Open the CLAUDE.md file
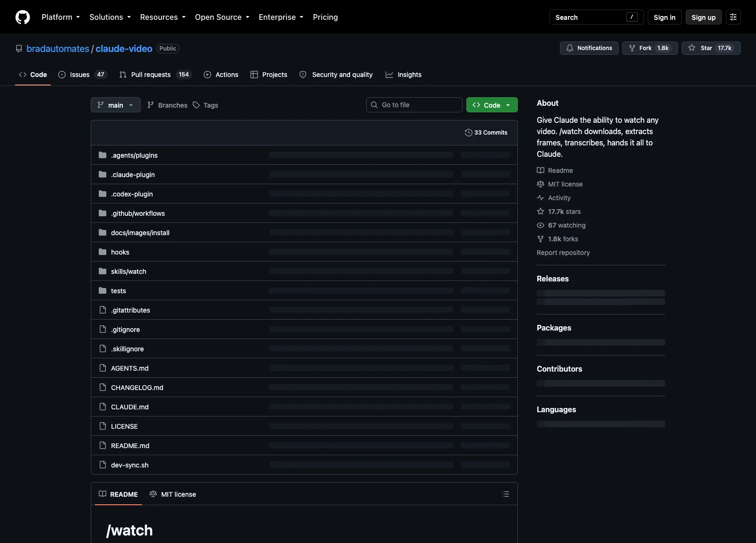This screenshot has height=543, width=756. (x=130, y=407)
